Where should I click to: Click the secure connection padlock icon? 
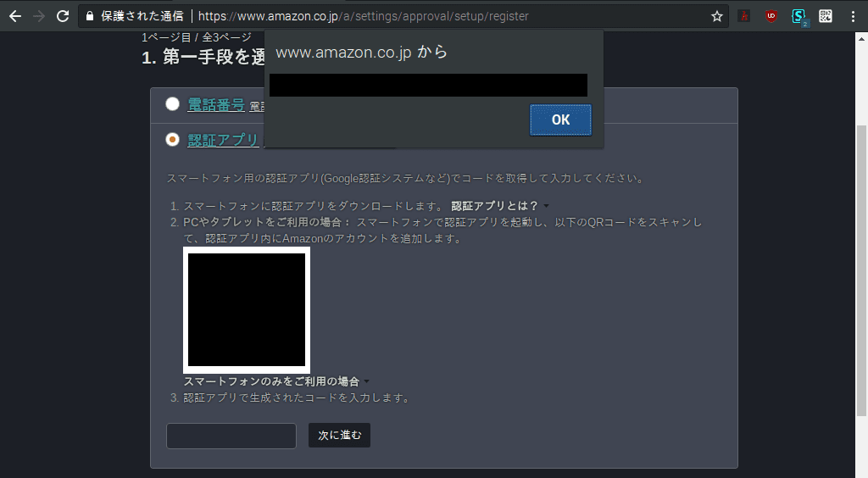pos(90,16)
